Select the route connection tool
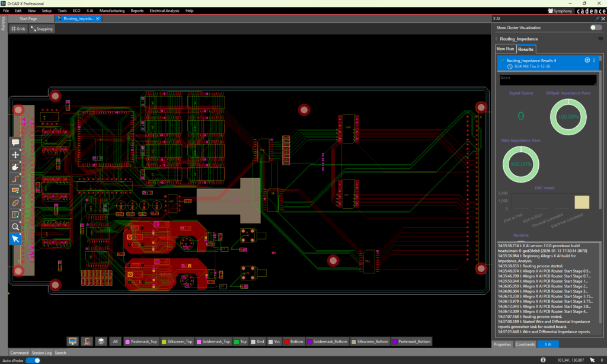This screenshot has width=607, height=364. coord(15,178)
